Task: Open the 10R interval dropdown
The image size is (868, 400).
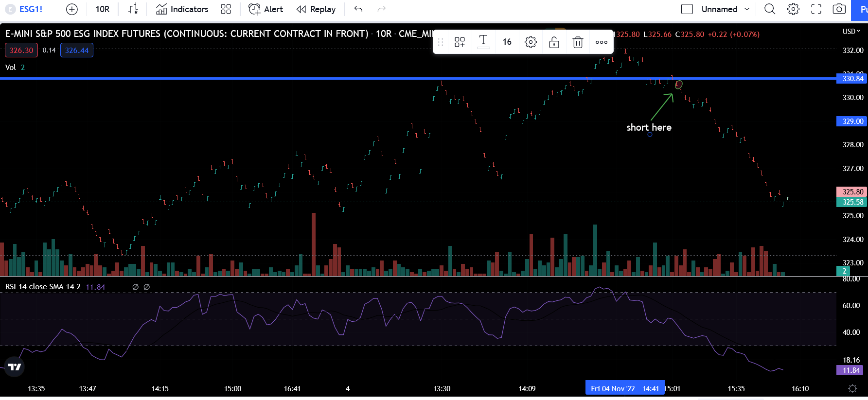Action: click(x=103, y=9)
